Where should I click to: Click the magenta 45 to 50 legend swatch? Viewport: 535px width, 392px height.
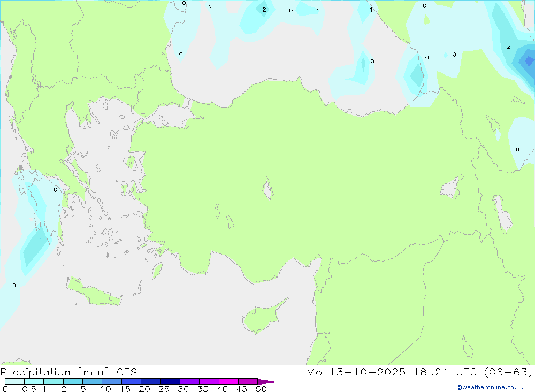tap(248, 381)
